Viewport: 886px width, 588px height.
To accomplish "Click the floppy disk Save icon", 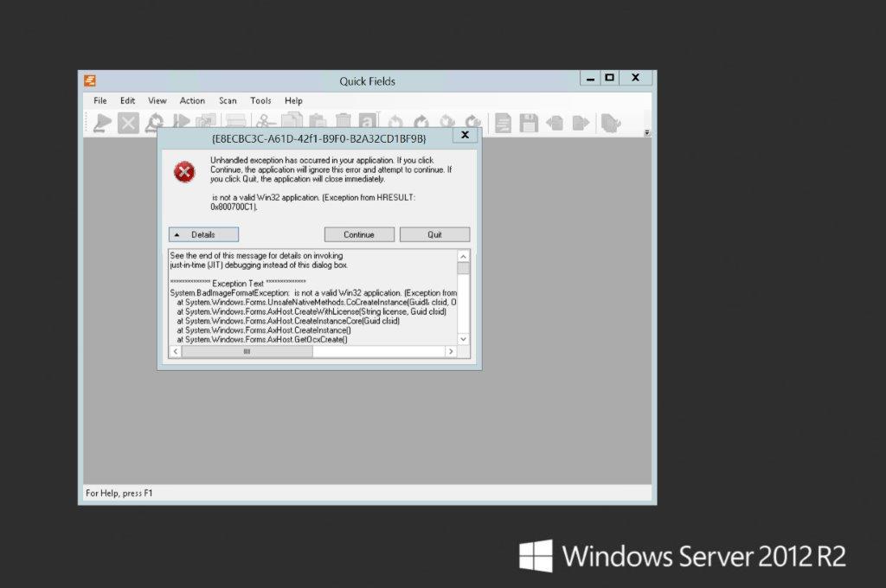I will 529,123.
